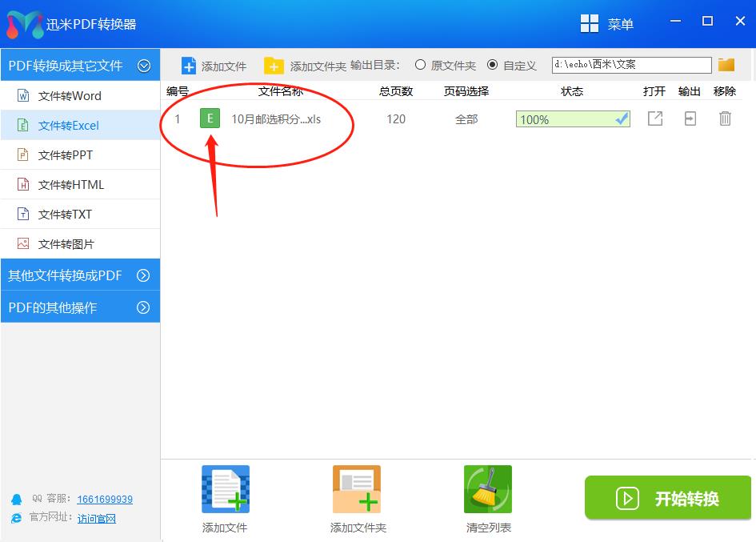Click the 清空列表 broom icon
The height and width of the screenshot is (542, 756).
(x=488, y=489)
